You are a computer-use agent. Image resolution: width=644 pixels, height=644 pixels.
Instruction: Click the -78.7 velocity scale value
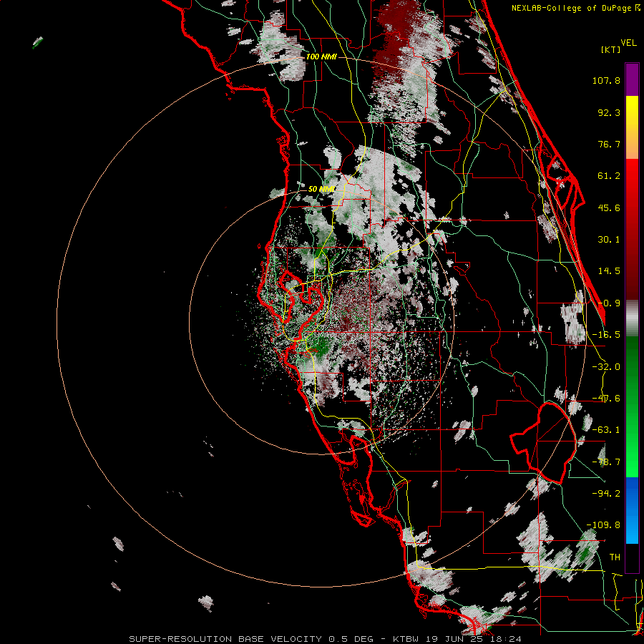606,462
